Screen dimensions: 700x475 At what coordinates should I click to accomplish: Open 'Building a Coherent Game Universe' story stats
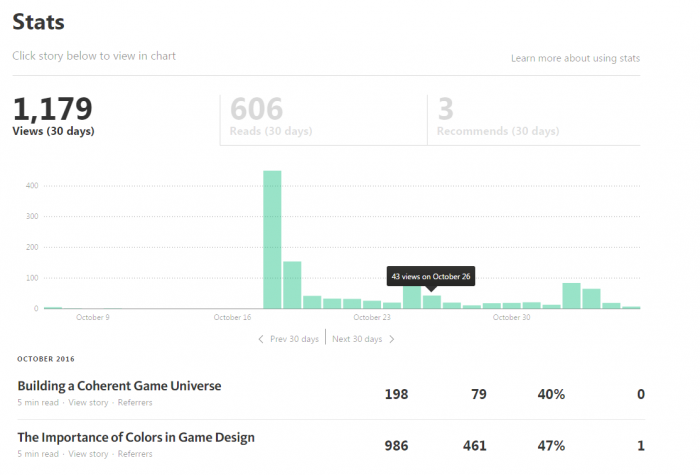pos(119,386)
